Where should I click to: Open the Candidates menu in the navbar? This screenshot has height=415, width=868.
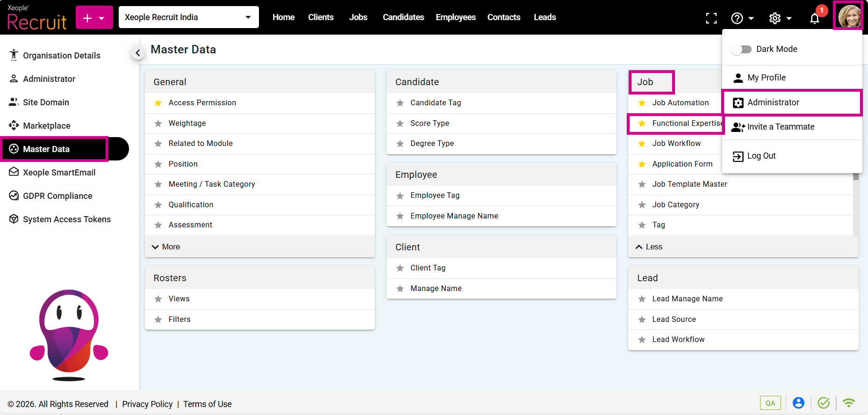403,17
